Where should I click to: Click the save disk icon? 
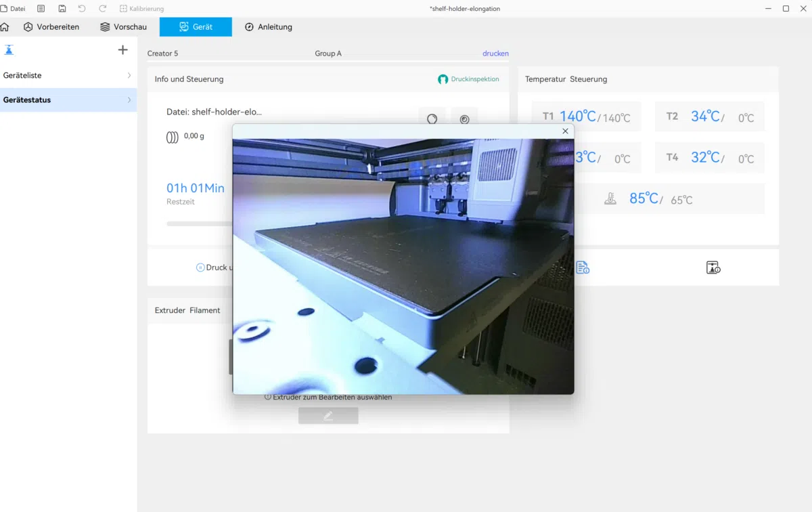pyautogui.click(x=62, y=9)
